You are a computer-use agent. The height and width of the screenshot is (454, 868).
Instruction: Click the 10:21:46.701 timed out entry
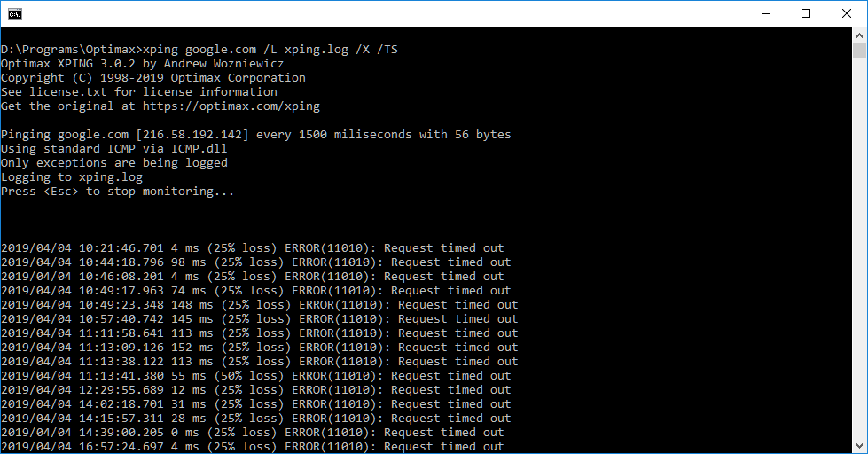coord(253,248)
